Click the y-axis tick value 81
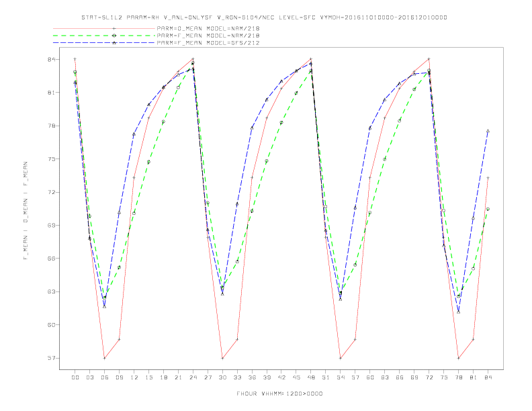The width and height of the screenshot is (532, 411). 51,93
